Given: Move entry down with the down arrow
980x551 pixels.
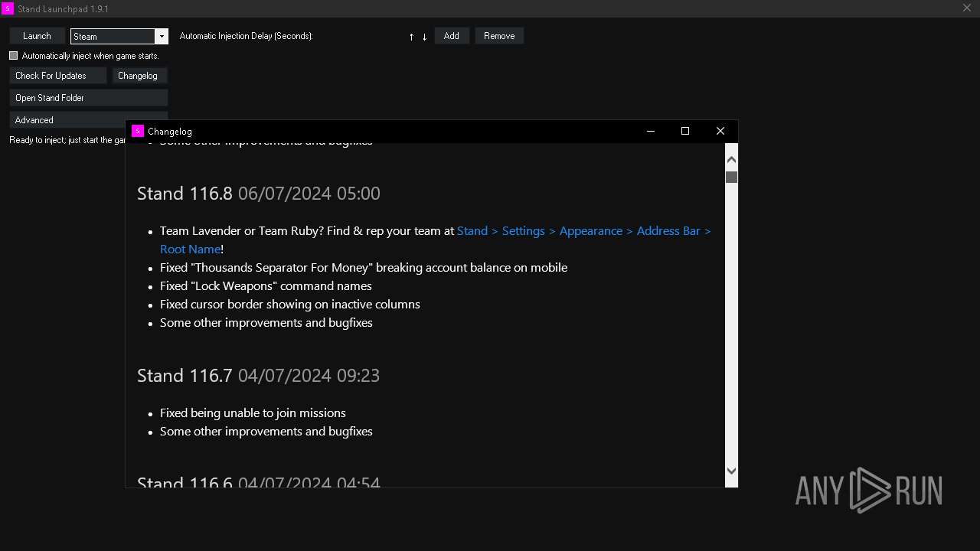Looking at the screenshot, I should (424, 37).
